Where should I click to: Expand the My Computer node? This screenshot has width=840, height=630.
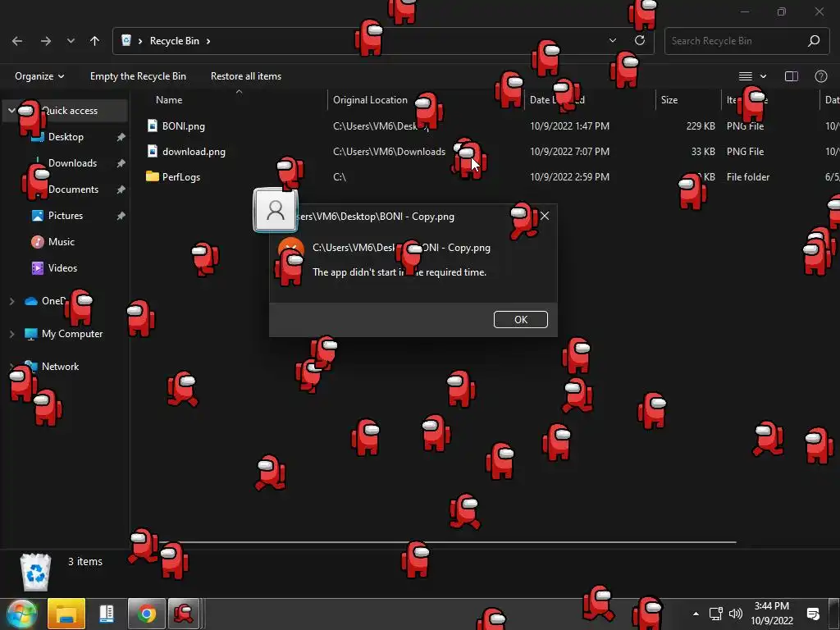[x=11, y=334]
